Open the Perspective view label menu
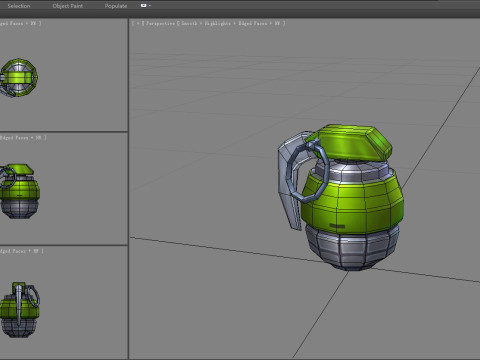Viewport: 480px width, 360px height. 160,23
